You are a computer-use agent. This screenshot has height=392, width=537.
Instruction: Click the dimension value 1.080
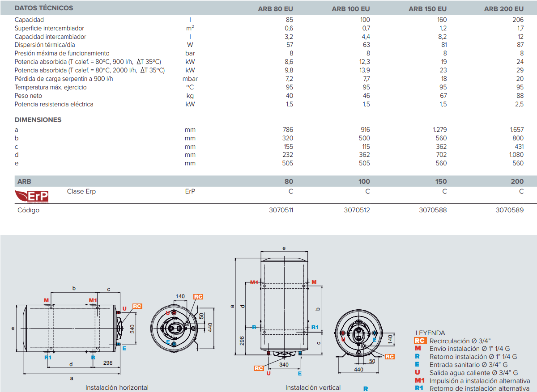pyautogui.click(x=516, y=155)
